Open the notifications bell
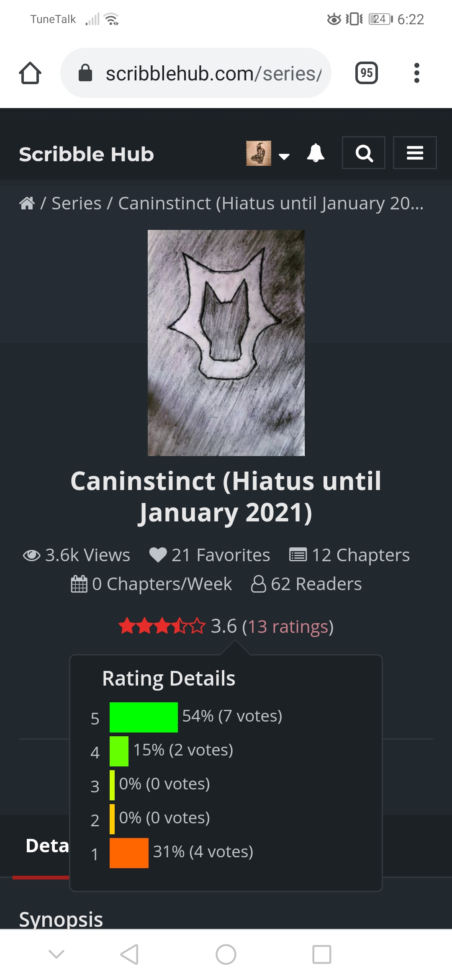The height and width of the screenshot is (980, 452). [x=316, y=153]
